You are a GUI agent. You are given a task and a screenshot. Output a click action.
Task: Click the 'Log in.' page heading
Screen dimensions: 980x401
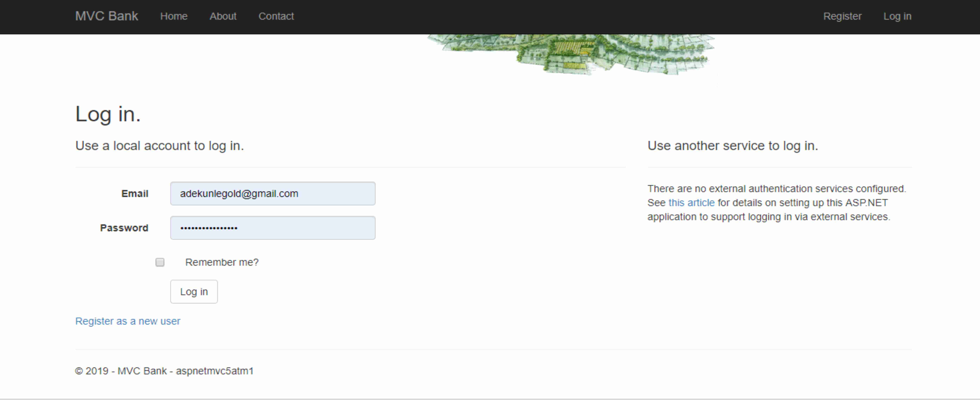108,114
